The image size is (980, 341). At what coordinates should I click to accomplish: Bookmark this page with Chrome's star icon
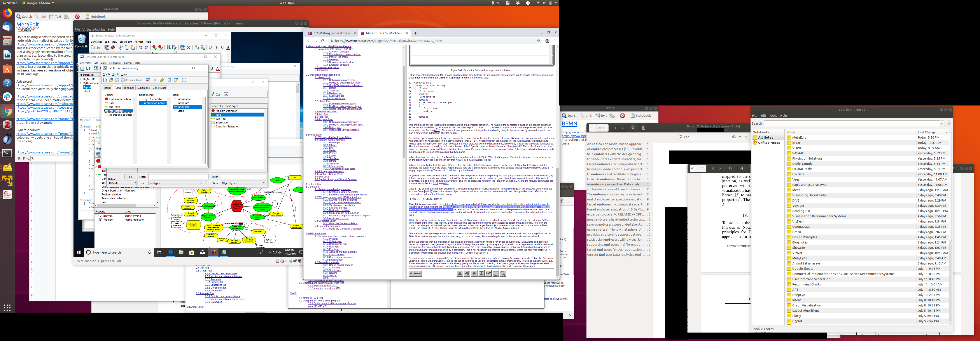[x=538, y=41]
